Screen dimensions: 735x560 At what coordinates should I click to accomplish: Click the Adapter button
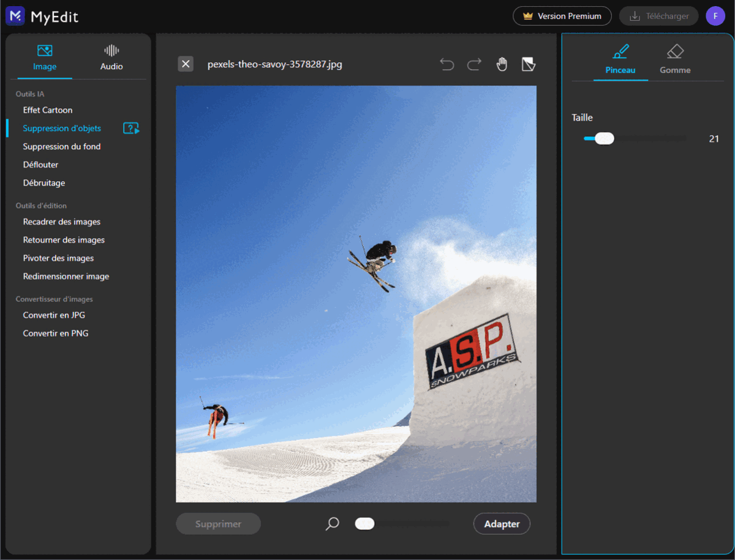[x=502, y=524]
